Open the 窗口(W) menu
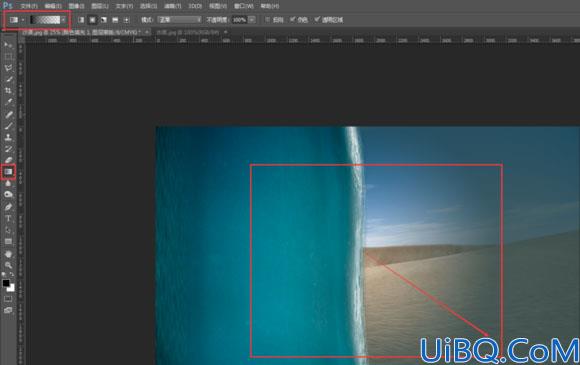Image resolution: width=580 pixels, height=365 pixels. click(x=244, y=6)
